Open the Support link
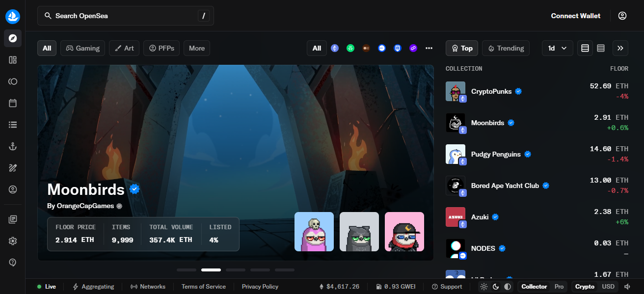The image size is (644, 294). pyautogui.click(x=447, y=287)
